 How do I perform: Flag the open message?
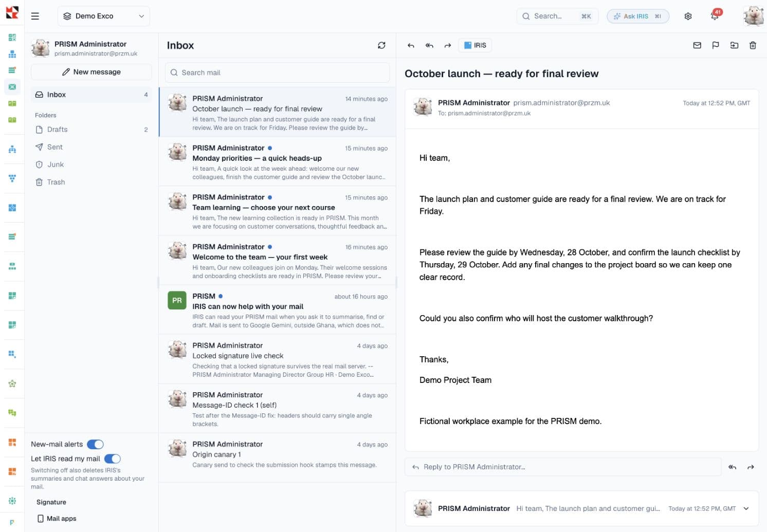716,45
